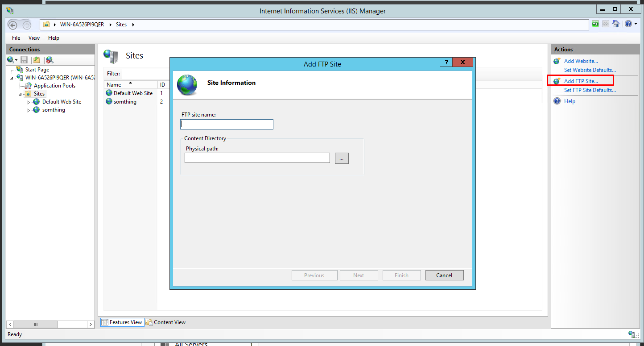Click the status bar network icon

pyautogui.click(x=632, y=334)
